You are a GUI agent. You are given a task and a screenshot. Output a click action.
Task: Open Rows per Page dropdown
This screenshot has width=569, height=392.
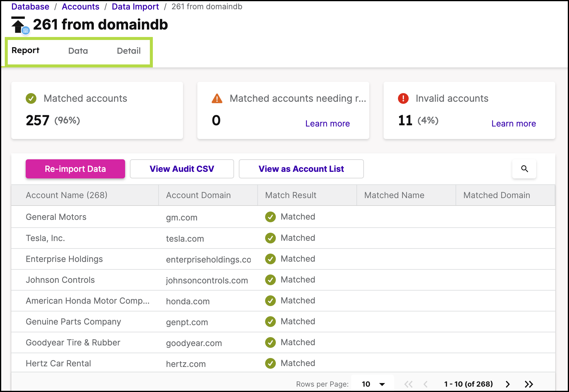373,384
